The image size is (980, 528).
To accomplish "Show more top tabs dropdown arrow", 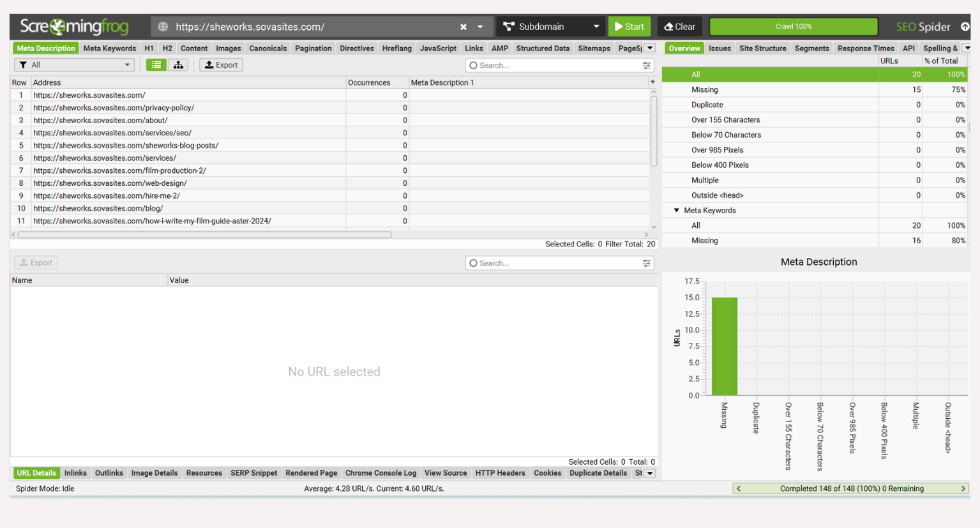I will [x=650, y=49].
